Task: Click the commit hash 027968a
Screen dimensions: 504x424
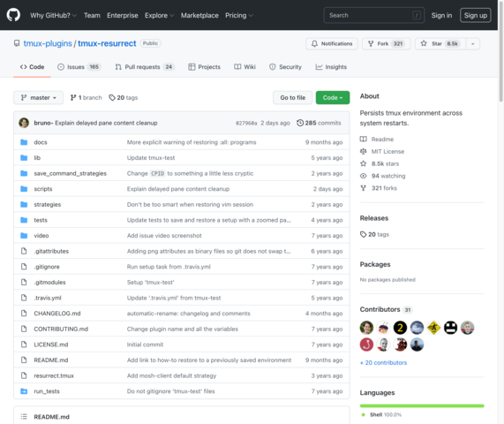Action: pos(246,123)
